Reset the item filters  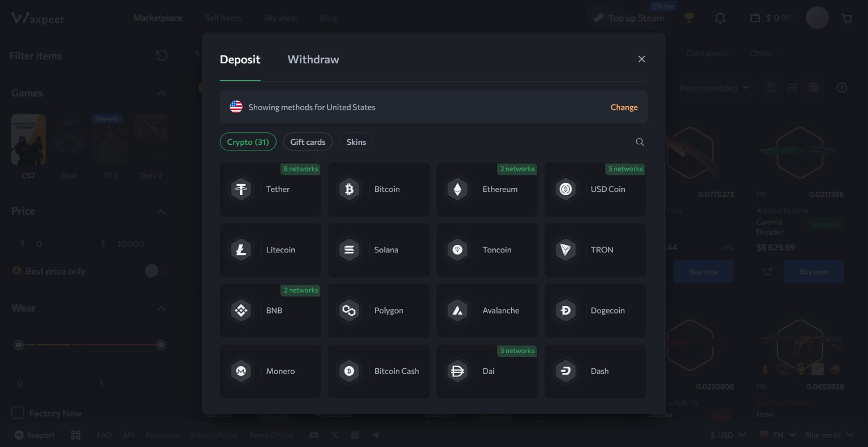162,55
